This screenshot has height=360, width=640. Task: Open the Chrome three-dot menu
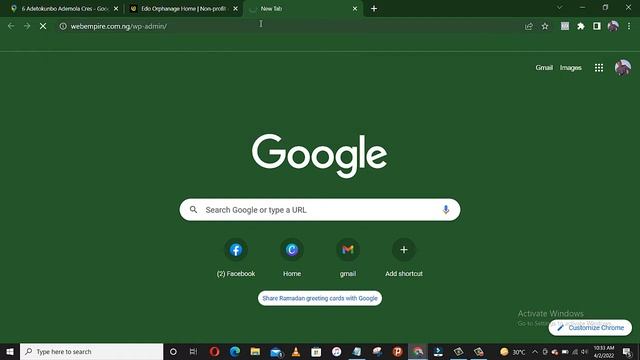pos(629,26)
